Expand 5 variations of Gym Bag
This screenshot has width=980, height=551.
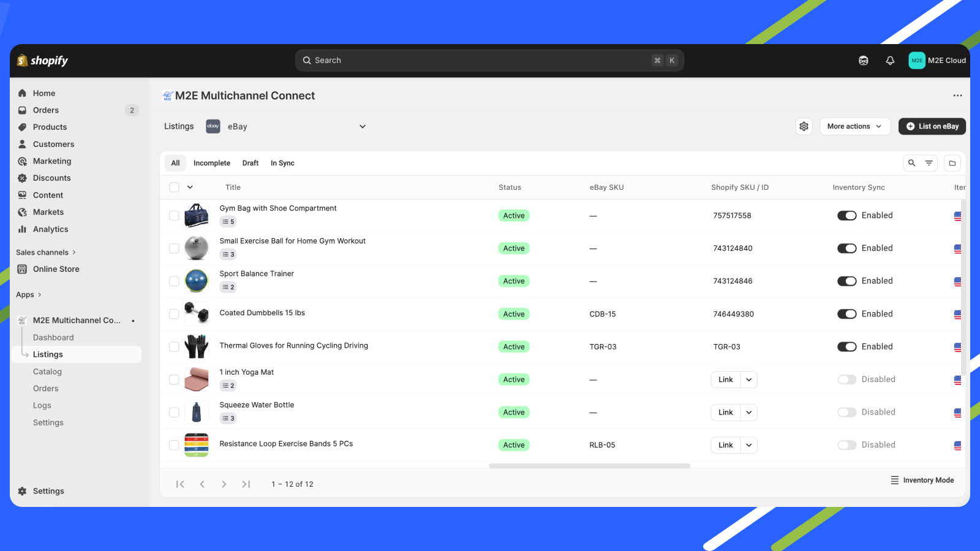click(228, 222)
